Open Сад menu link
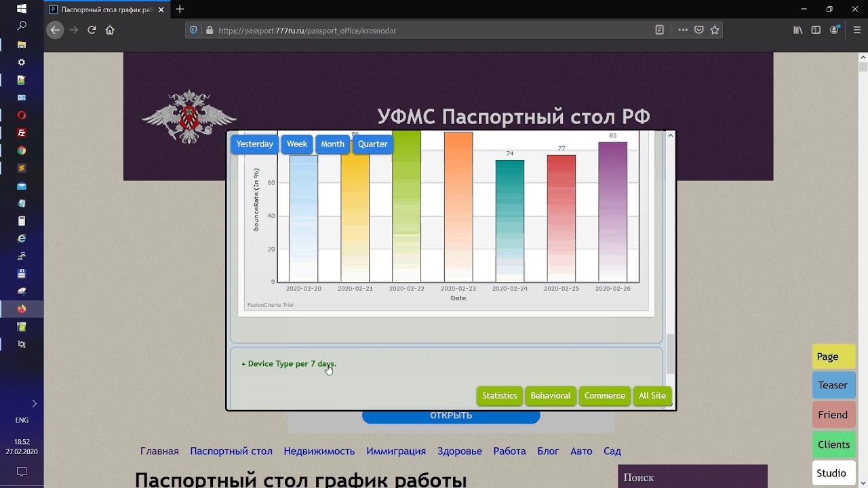Image resolution: width=868 pixels, height=488 pixels. pos(612,451)
